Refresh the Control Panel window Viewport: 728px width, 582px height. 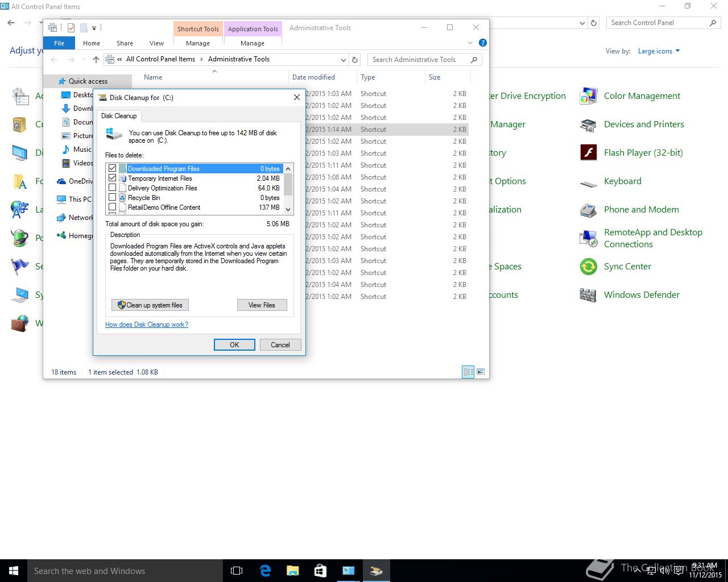pos(594,23)
